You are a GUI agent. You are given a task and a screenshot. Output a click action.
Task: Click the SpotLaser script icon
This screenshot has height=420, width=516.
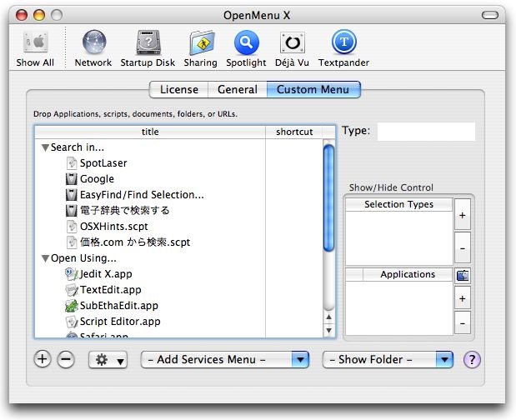pyautogui.click(x=72, y=162)
